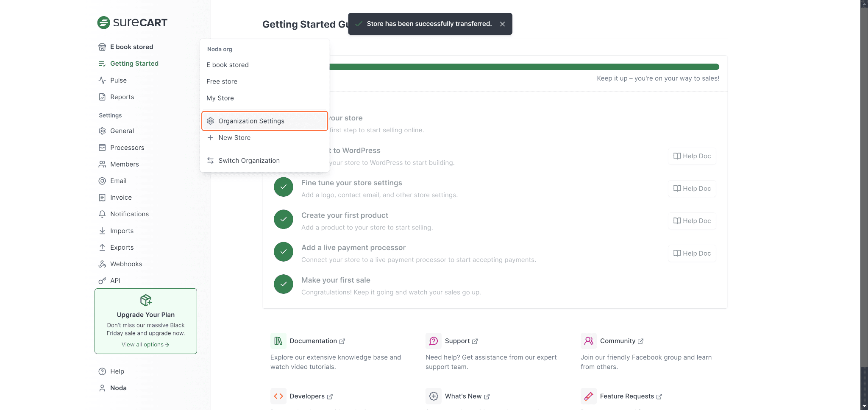Click the Webhooks icon in sidebar
This screenshot has height=410, width=868.
pos(102,264)
